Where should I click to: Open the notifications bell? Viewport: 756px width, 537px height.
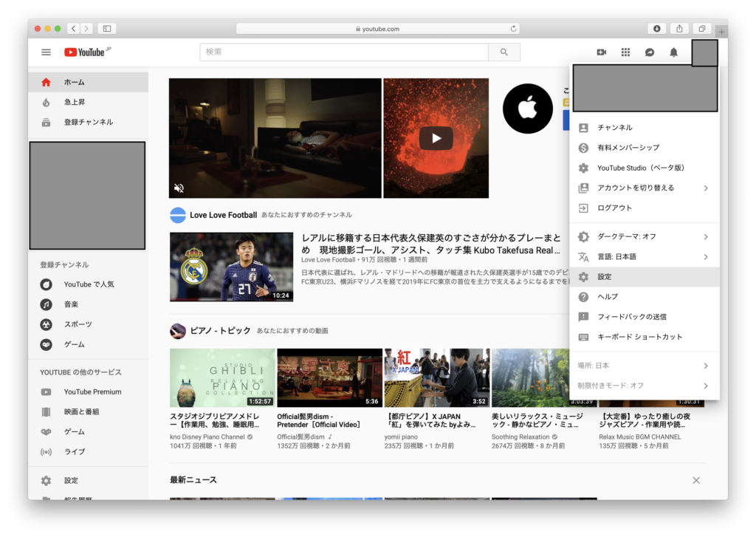pyautogui.click(x=673, y=52)
